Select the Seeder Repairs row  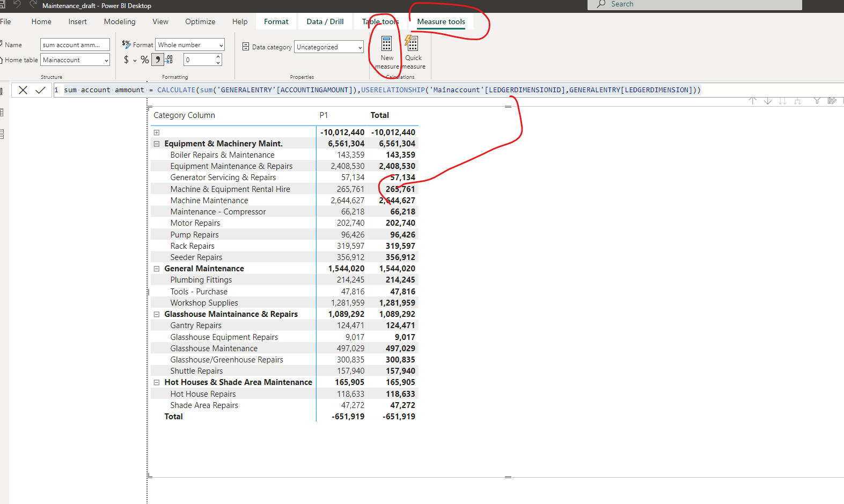196,257
